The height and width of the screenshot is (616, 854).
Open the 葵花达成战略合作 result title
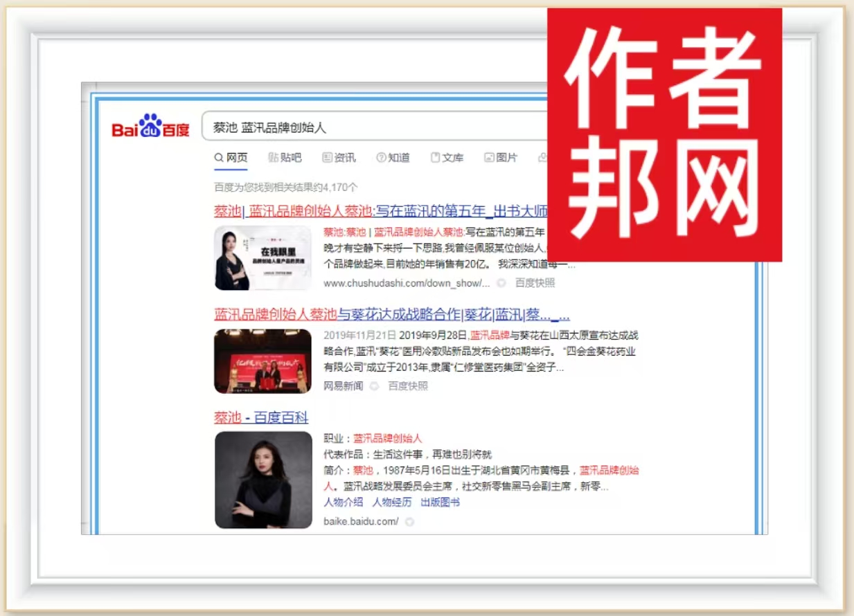(391, 315)
